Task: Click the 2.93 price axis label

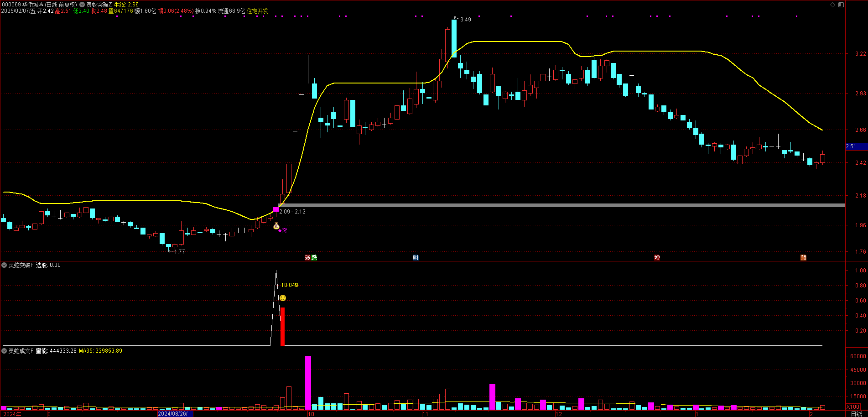Action: (860, 94)
